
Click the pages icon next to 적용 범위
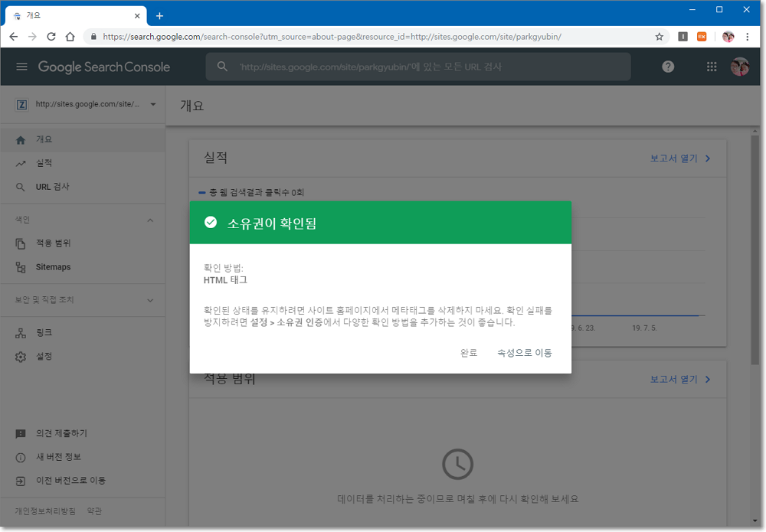coord(21,243)
